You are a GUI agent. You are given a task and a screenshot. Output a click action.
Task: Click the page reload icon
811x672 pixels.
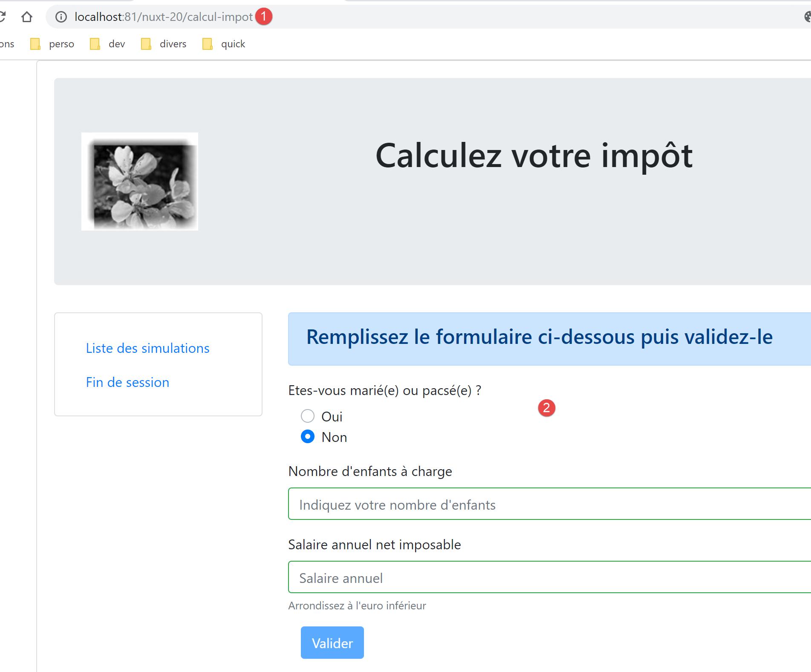(x=2, y=17)
